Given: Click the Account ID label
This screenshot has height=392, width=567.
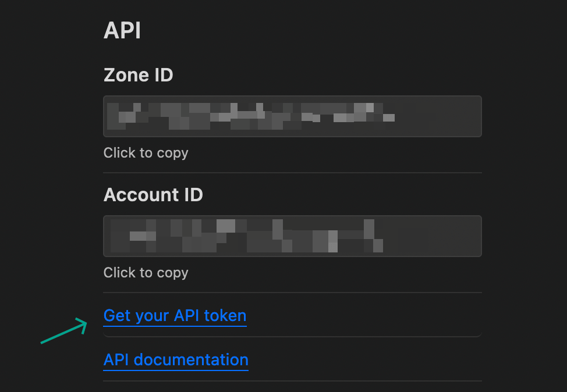Looking at the screenshot, I should click(153, 194).
